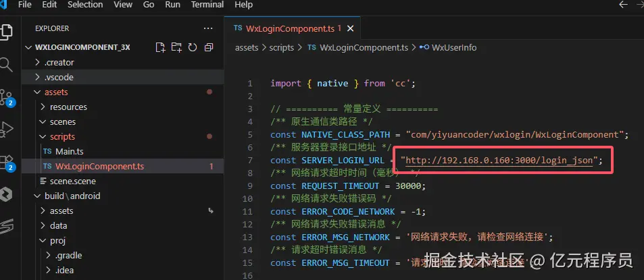Open the View menu

pos(123,5)
